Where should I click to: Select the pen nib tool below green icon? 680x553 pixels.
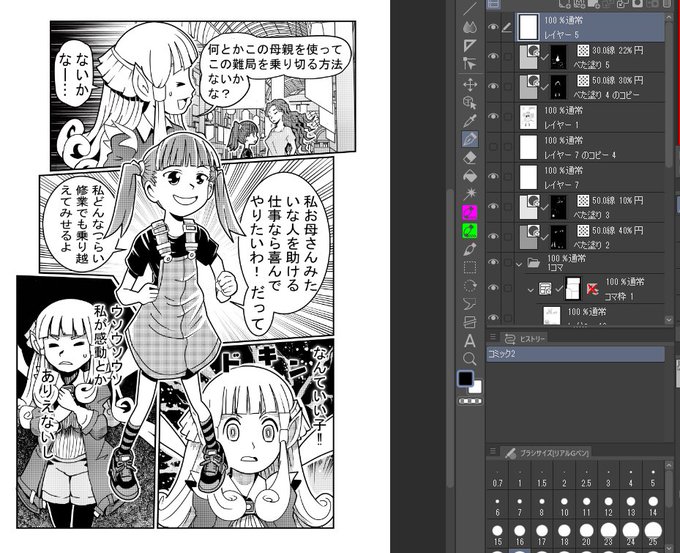point(470,249)
